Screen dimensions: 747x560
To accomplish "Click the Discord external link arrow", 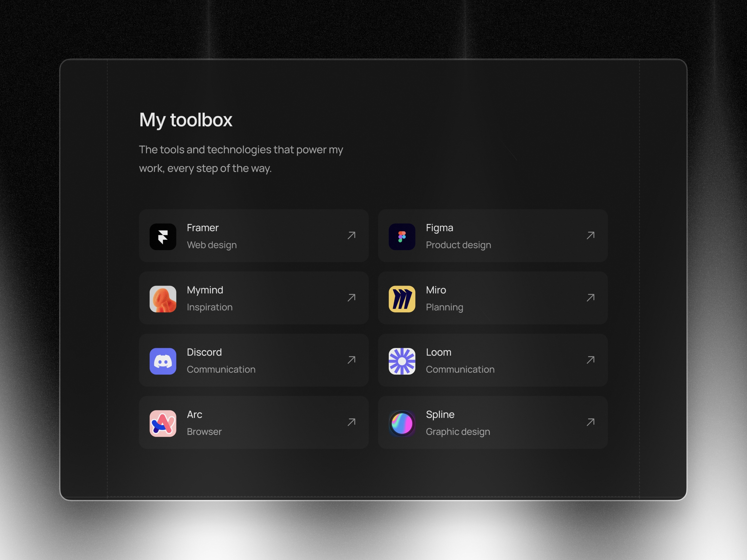I will click(350, 359).
